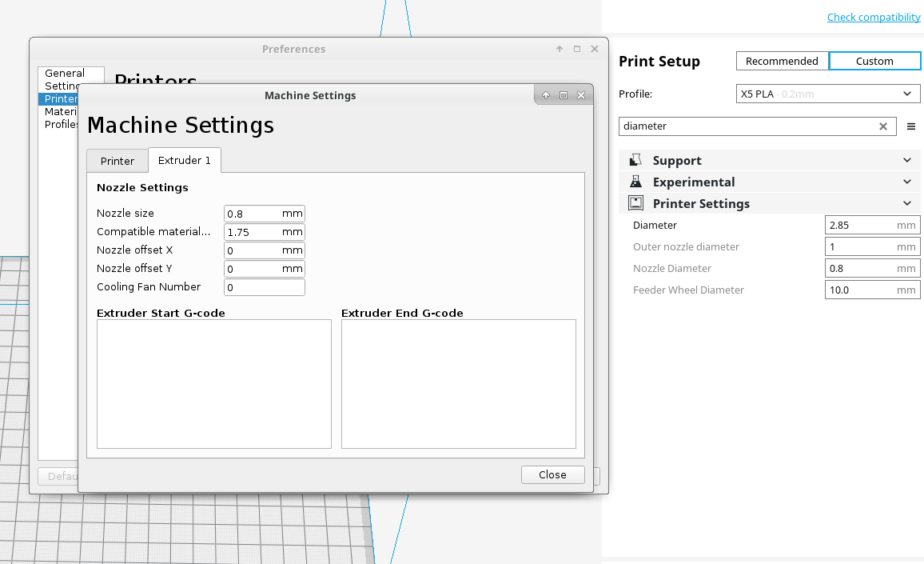Viewport: 924px width, 564px height.
Task: Edit the Diameter 2.85 field
Action: (x=872, y=226)
